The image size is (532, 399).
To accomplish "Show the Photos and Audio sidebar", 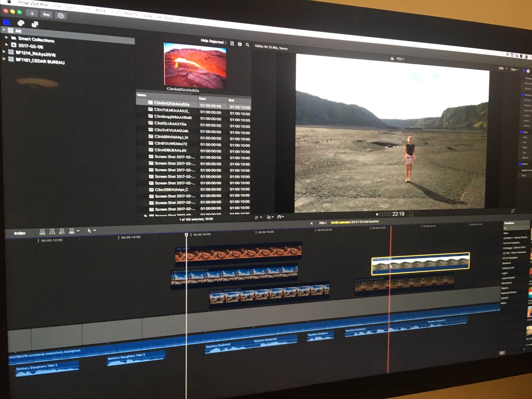I will [21, 23].
